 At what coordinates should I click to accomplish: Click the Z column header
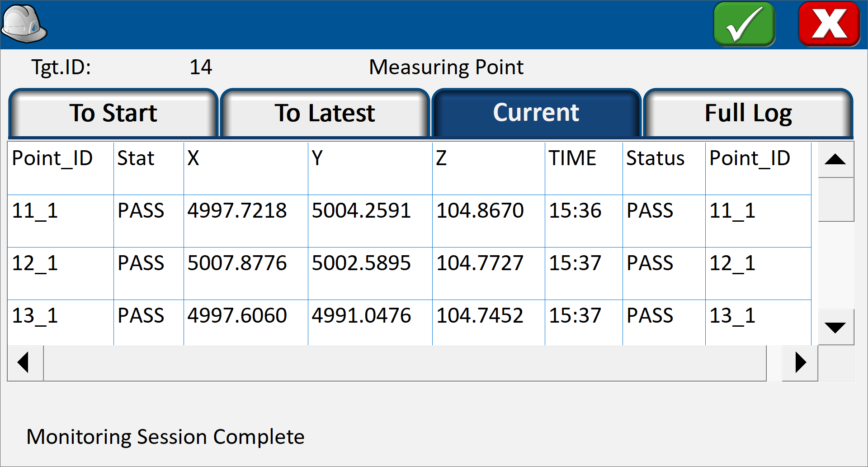pyautogui.click(x=489, y=168)
